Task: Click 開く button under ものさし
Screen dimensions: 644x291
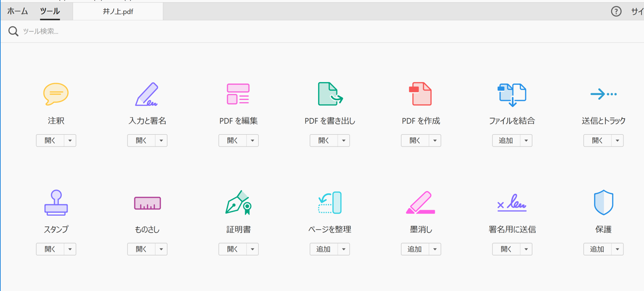Action: (x=141, y=249)
